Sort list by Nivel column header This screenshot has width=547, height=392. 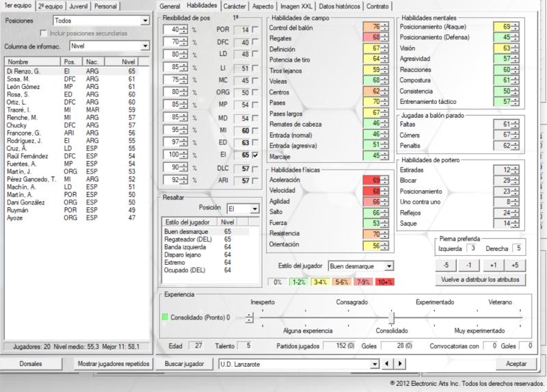(122, 62)
